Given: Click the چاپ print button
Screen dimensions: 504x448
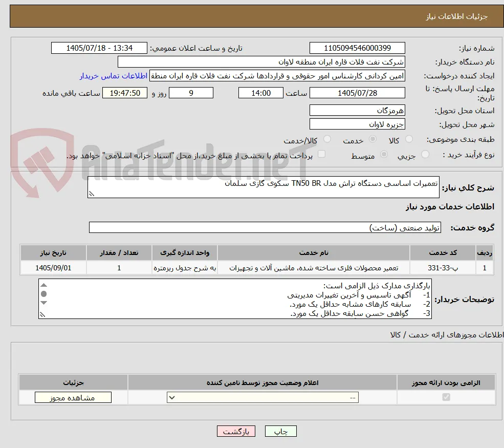Looking at the screenshot, I should coord(280,431).
